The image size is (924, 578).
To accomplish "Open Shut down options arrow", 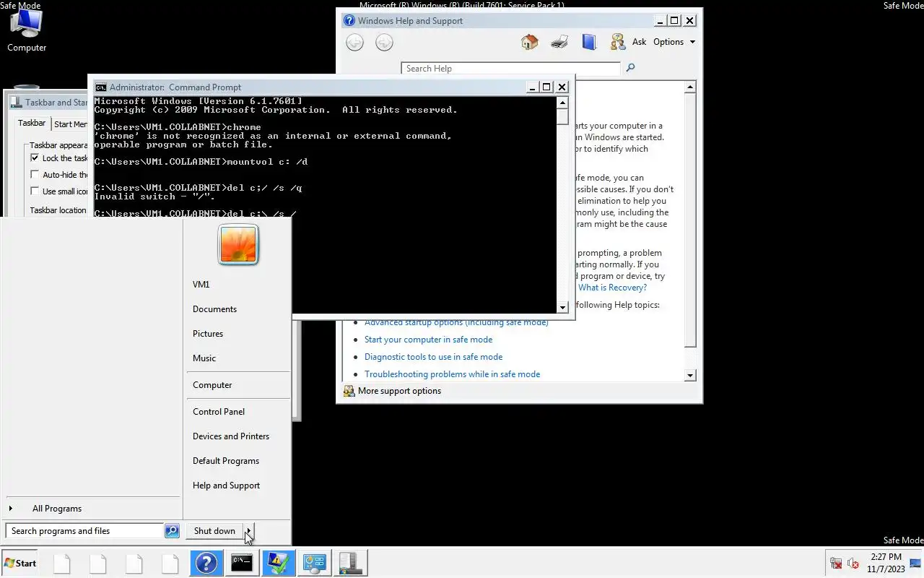I will tap(248, 531).
